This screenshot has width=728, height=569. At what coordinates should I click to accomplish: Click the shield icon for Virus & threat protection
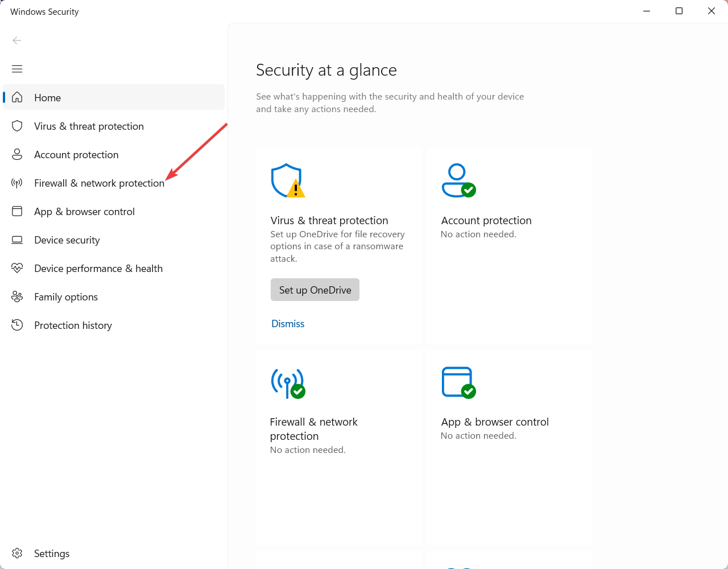[17, 126]
